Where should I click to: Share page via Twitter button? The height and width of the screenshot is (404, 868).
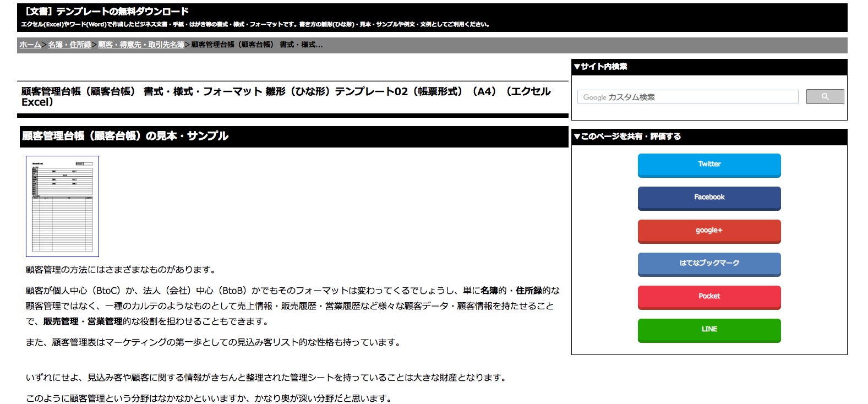click(x=709, y=165)
